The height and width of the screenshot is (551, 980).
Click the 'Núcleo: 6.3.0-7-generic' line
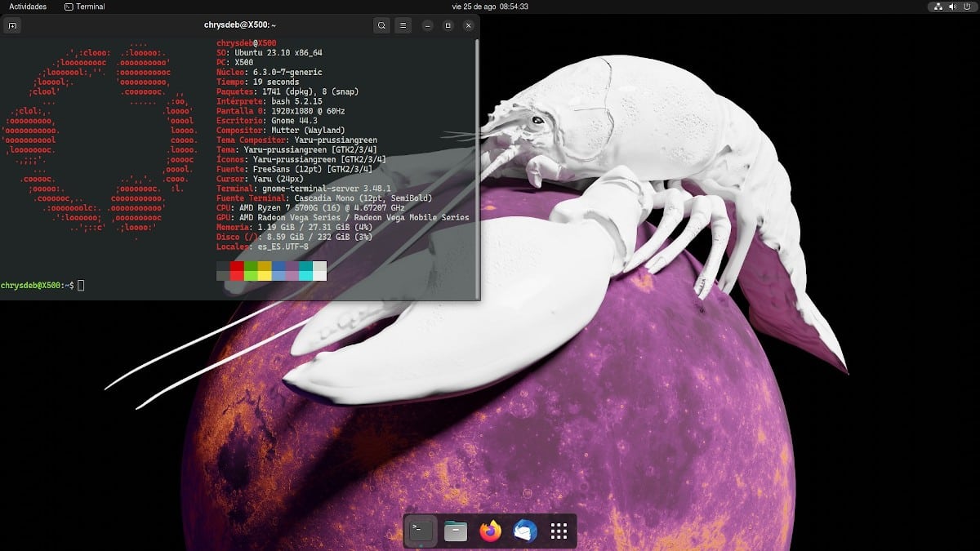click(x=269, y=72)
